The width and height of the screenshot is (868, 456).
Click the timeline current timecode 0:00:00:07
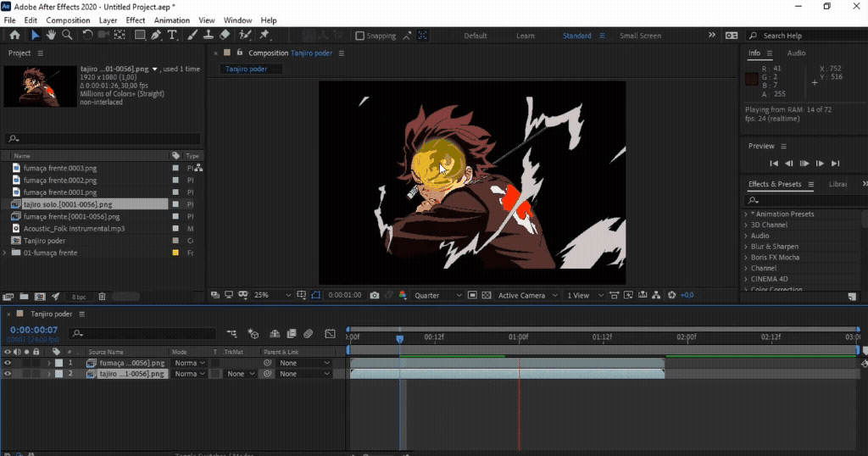[34, 330]
